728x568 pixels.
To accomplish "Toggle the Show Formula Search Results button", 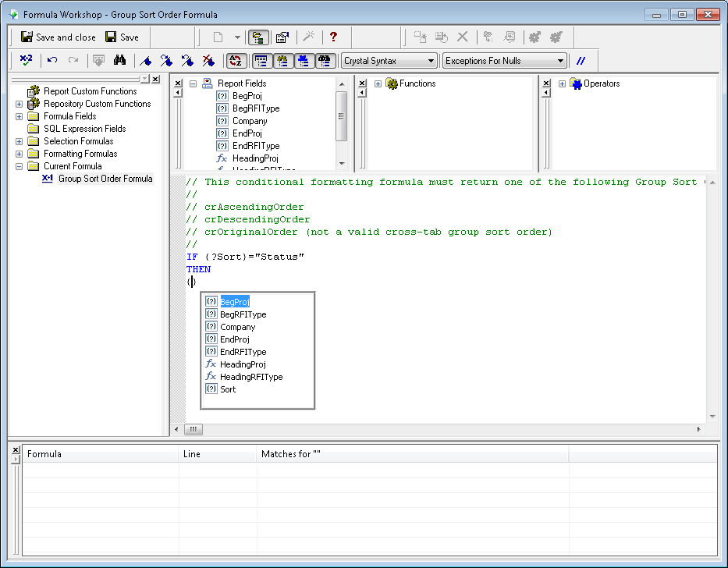I will (x=325, y=60).
